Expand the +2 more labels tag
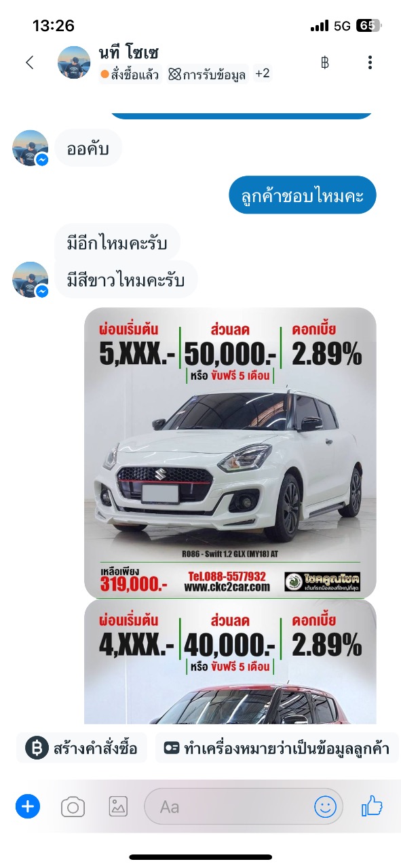The image size is (401, 868). point(263,73)
